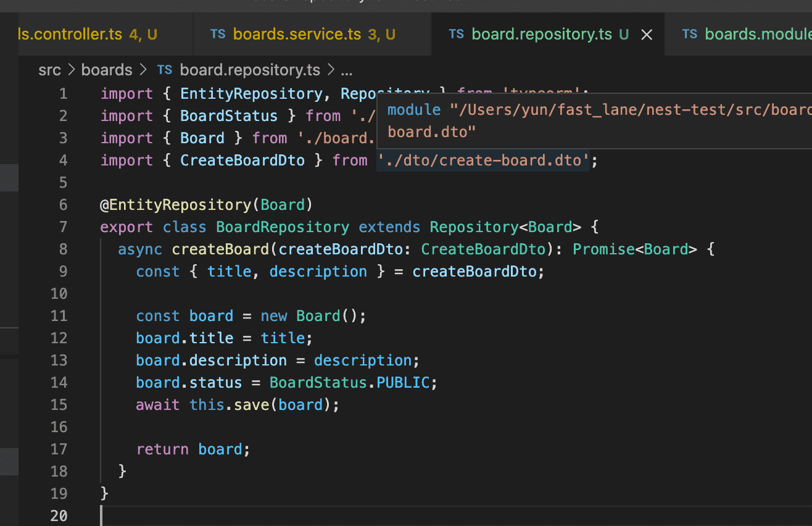Click the breadcrumb ellipsis symbol segment
Viewport: 812px width, 526px height.
point(346,70)
